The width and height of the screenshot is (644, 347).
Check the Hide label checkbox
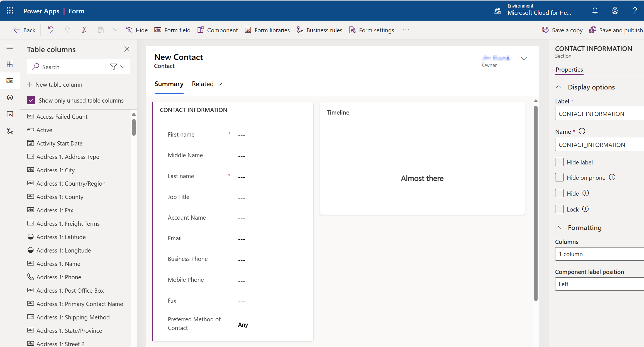pyautogui.click(x=559, y=162)
